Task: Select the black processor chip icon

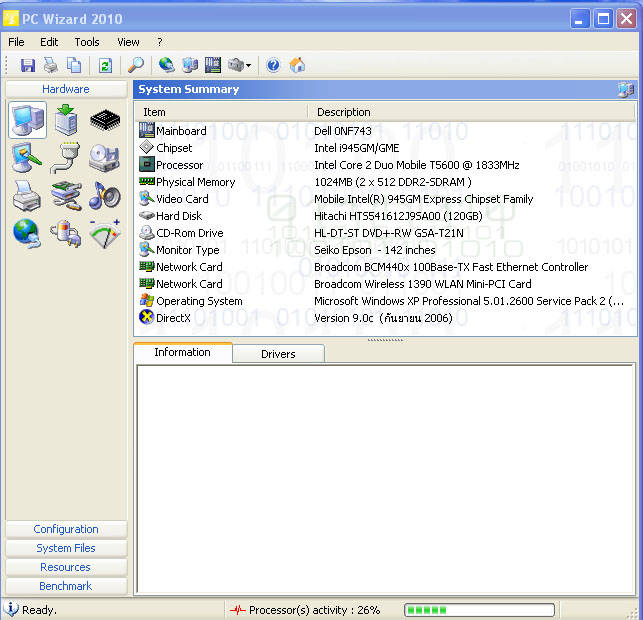Action: [105, 121]
